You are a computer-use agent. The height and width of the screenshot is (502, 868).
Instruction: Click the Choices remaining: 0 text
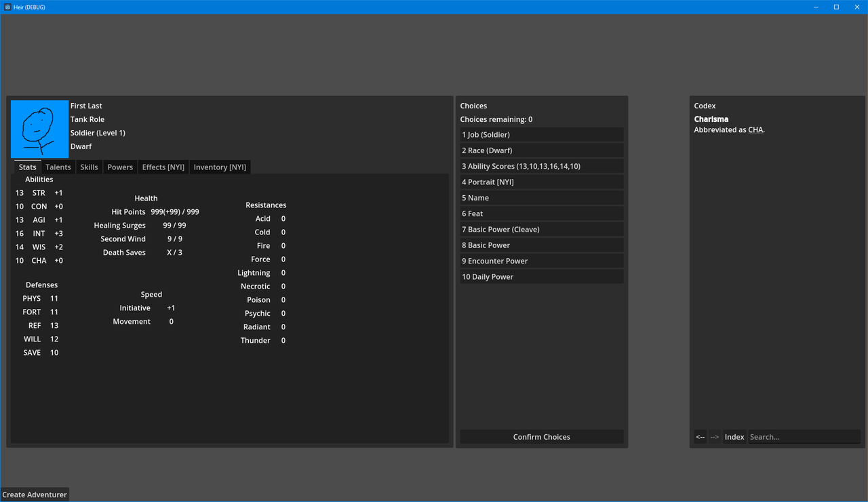click(x=496, y=119)
